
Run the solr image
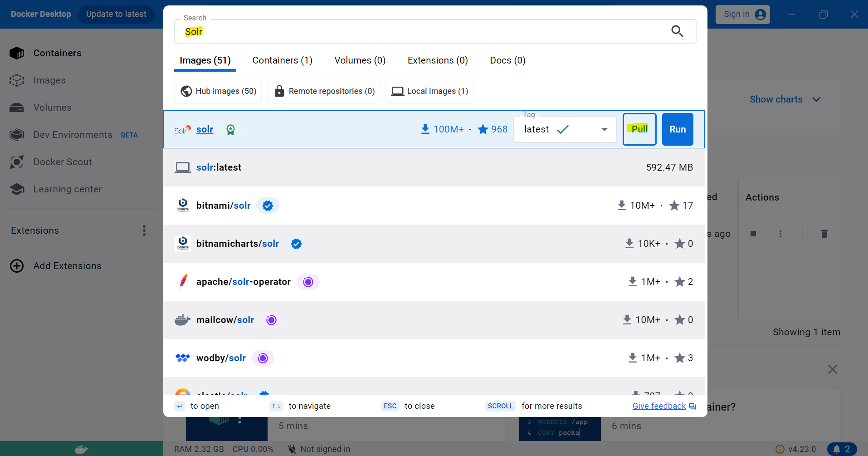[678, 129]
